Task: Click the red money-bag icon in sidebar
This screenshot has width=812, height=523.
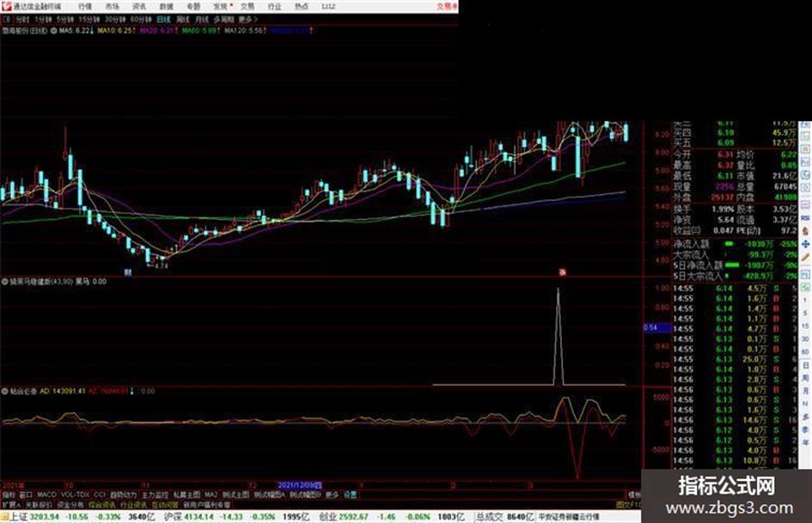Action: tap(805, 232)
